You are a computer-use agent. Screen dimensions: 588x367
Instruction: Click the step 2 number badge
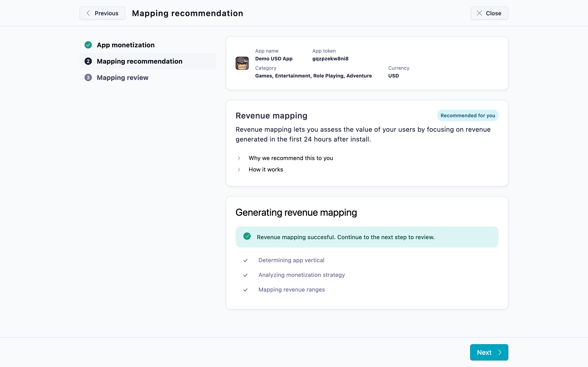point(88,61)
